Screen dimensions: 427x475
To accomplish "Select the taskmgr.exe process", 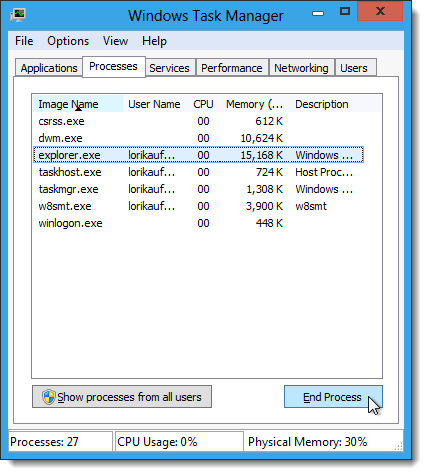I will [198, 189].
